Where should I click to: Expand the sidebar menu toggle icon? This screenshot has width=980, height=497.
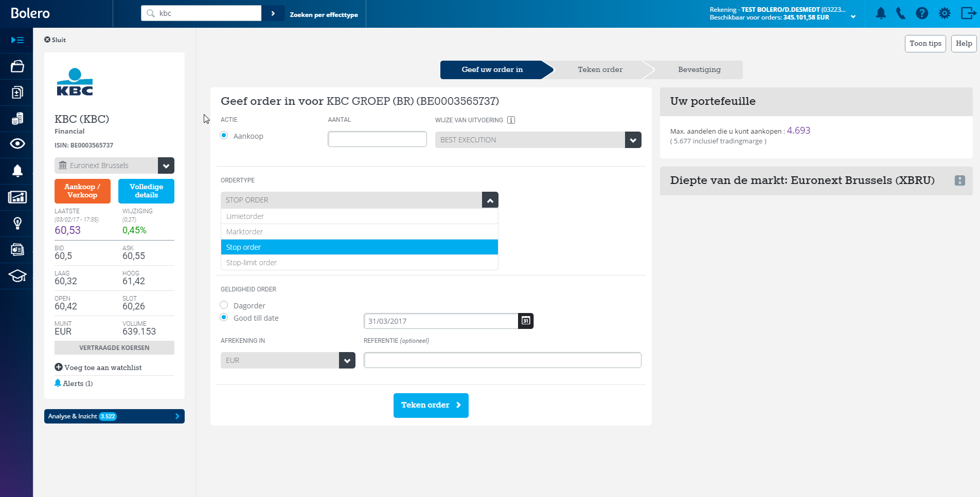[17, 40]
